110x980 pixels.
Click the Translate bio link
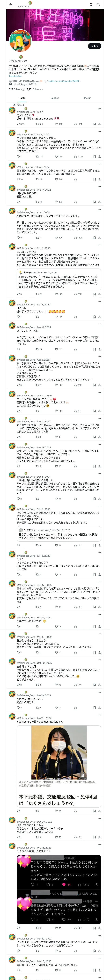[15, 76]
